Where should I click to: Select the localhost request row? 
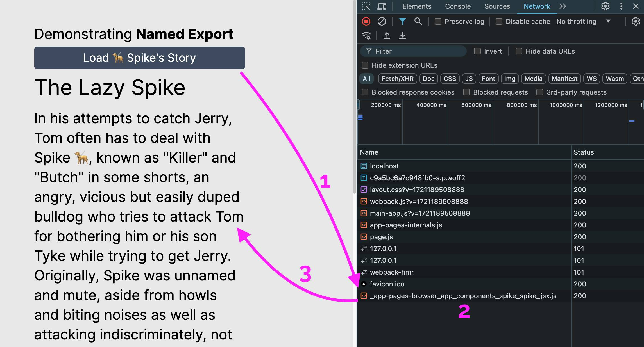pyautogui.click(x=501, y=166)
